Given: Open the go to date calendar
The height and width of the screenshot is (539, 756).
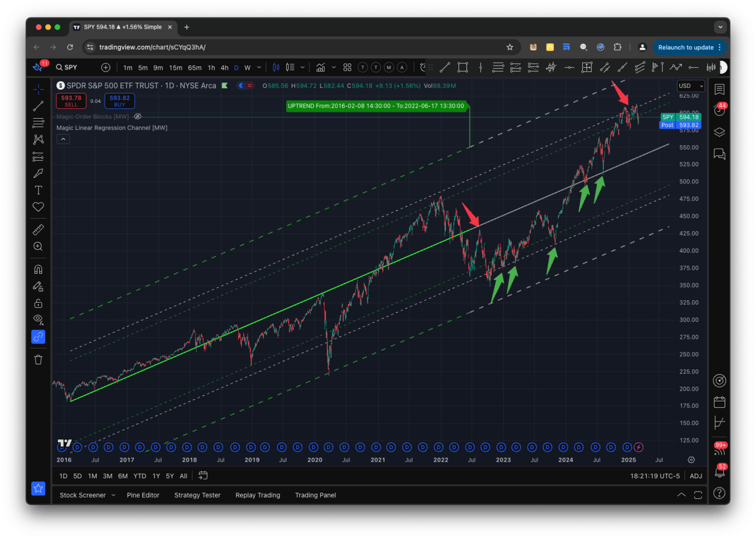Looking at the screenshot, I should [x=203, y=475].
